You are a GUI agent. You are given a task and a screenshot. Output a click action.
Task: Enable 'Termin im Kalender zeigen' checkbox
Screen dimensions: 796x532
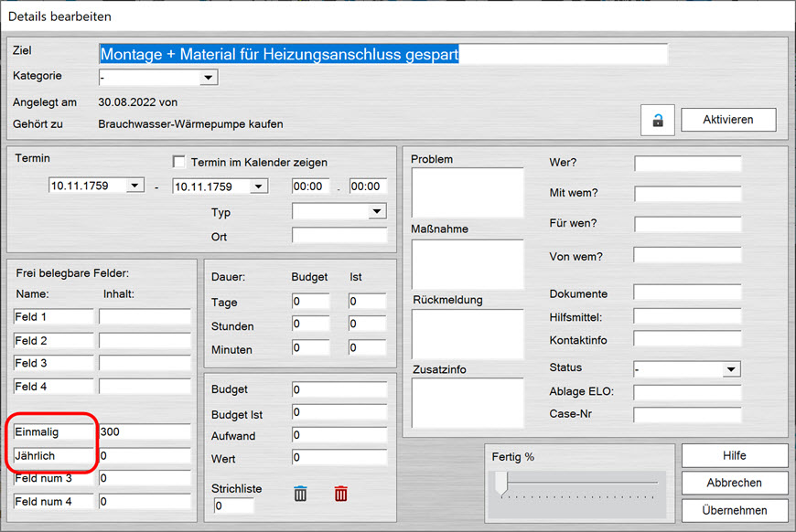pos(179,163)
